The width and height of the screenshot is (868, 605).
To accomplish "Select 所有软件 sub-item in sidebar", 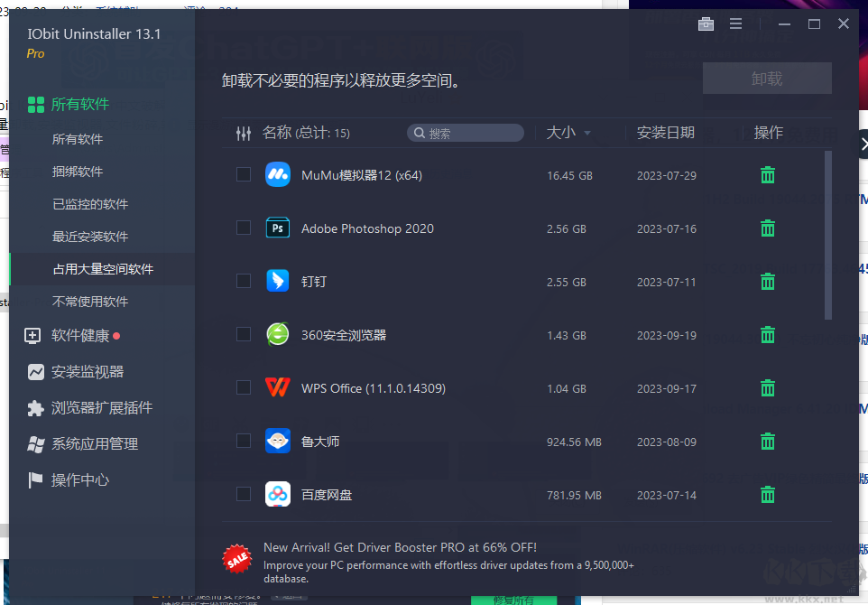I will pos(78,139).
